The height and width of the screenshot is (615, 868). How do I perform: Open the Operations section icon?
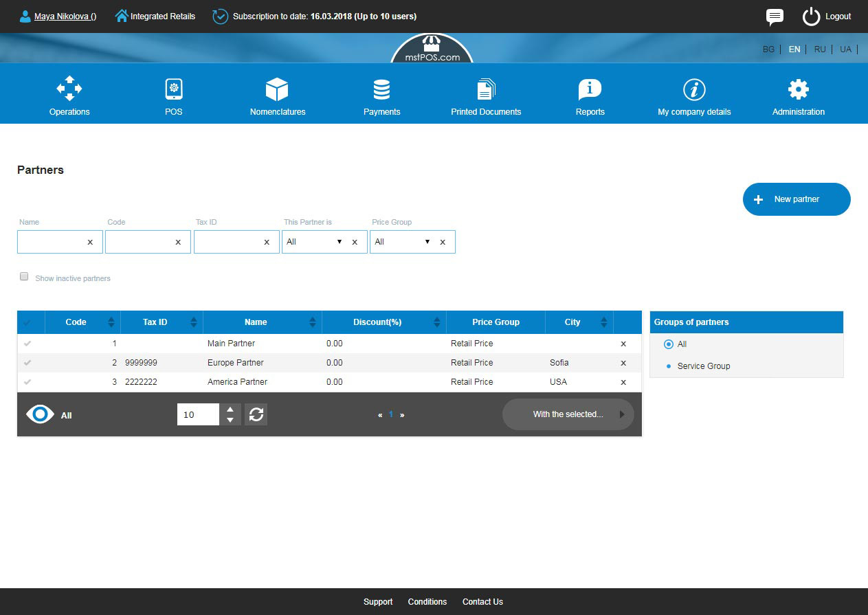click(x=69, y=89)
